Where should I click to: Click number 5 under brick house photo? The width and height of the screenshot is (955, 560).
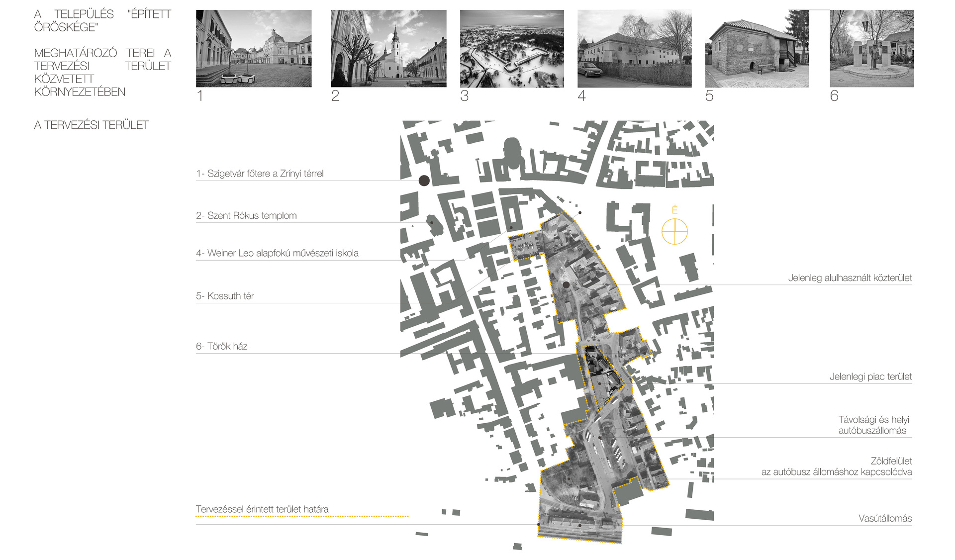[x=709, y=95]
